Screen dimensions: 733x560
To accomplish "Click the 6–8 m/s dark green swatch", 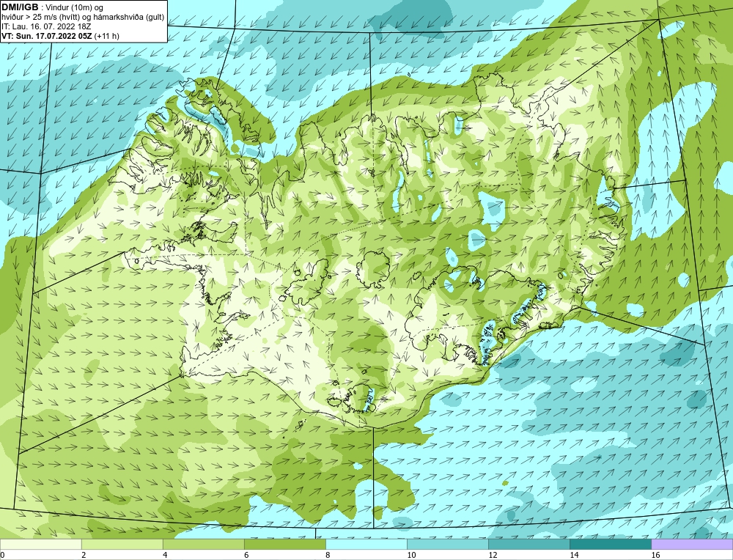I will pyautogui.click(x=284, y=544).
